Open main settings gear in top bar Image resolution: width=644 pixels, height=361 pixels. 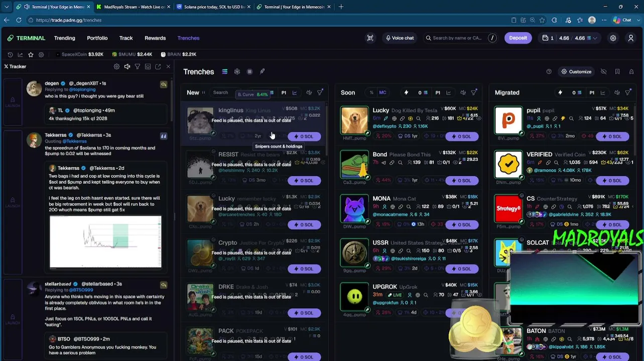[613, 38]
